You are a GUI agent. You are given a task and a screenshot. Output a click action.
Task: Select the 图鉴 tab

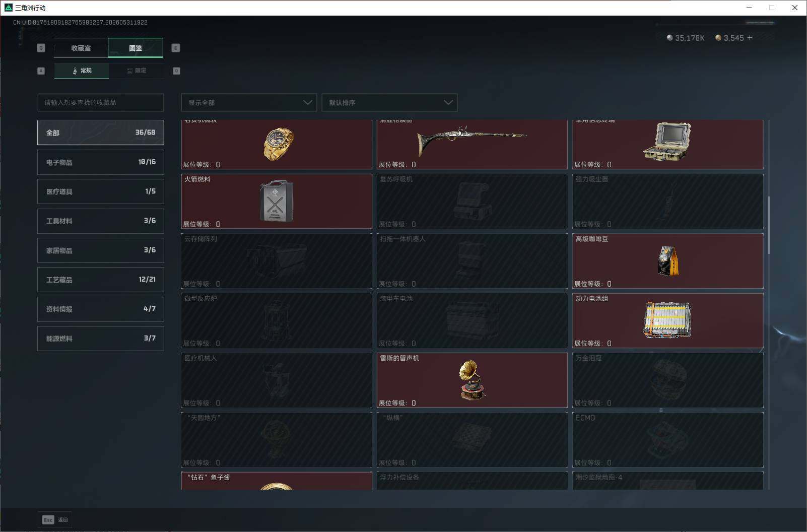(136, 48)
